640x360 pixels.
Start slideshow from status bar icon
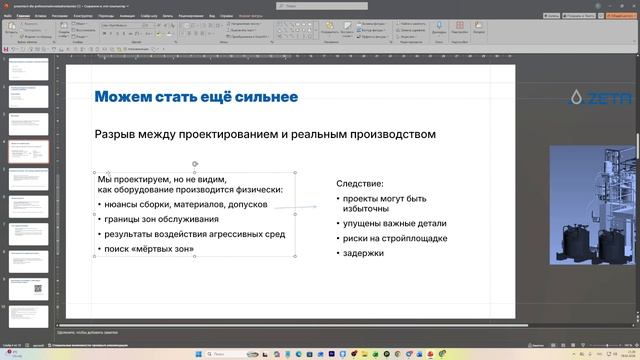(x=583, y=345)
